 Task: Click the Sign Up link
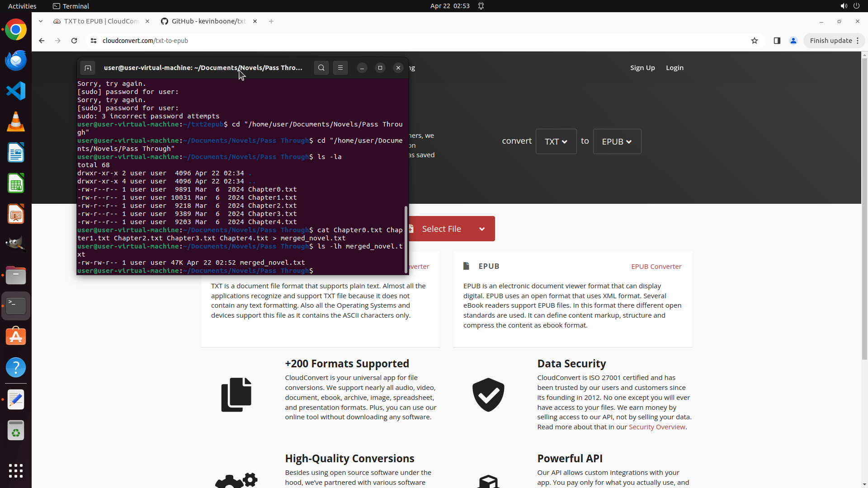pyautogui.click(x=642, y=68)
